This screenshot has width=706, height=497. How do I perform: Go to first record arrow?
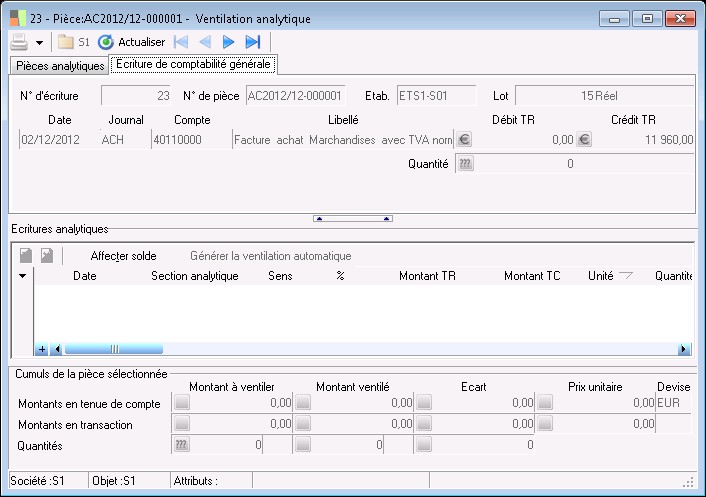[181, 42]
